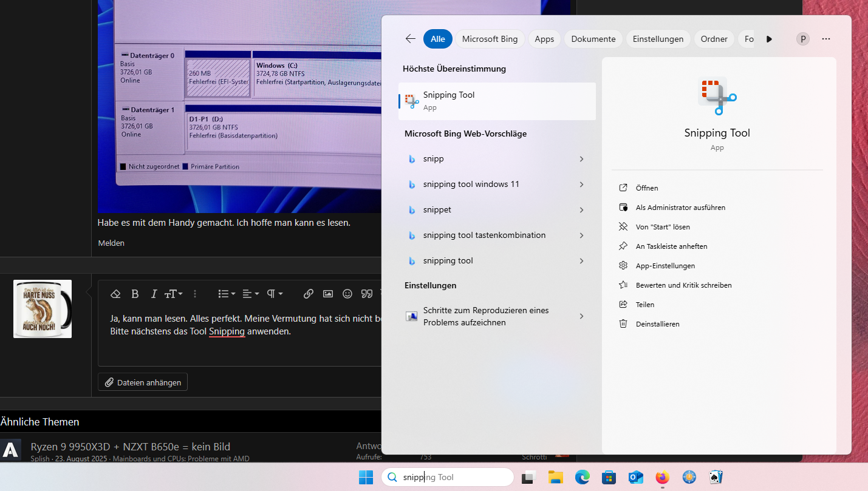Image resolution: width=868 pixels, height=491 pixels.
Task: Click the large Snipping Tool app icon
Action: [x=717, y=97]
